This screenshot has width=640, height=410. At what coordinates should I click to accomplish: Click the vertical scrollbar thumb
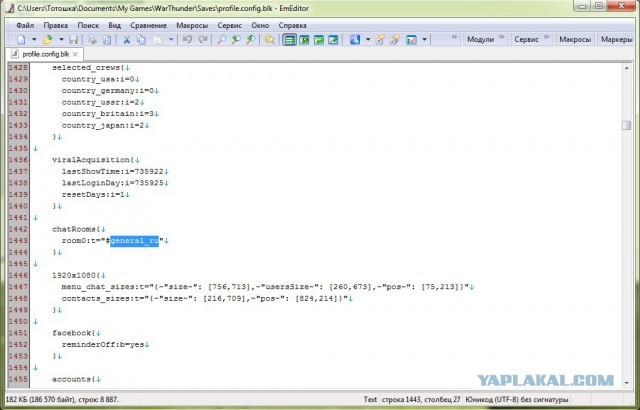pyautogui.click(x=627, y=125)
